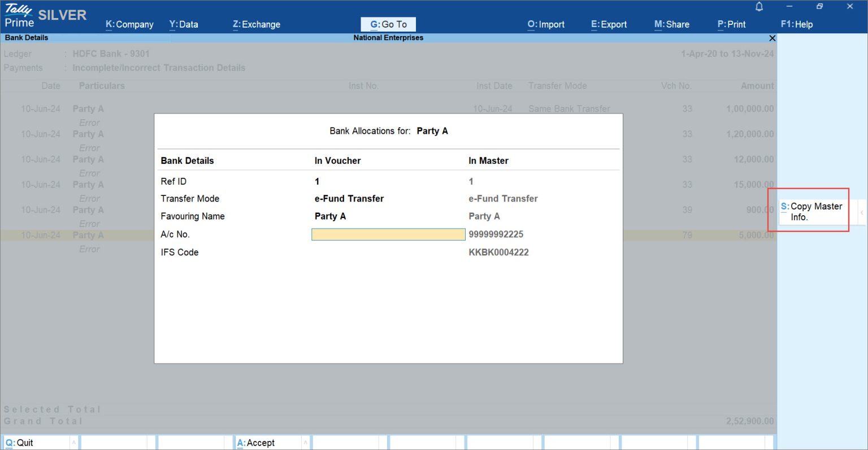
Task: Collapse the right button bar chevron
Action: [861, 212]
